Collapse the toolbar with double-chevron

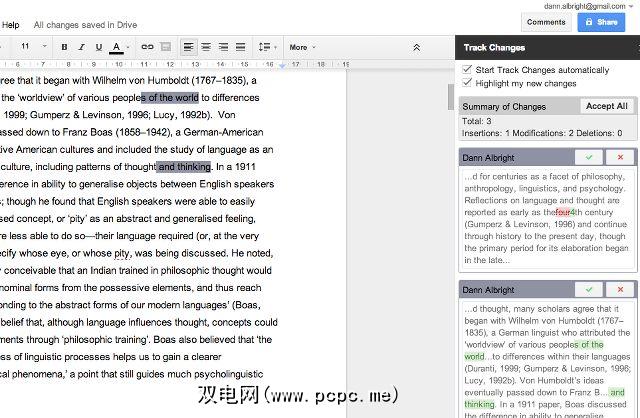[x=416, y=47]
